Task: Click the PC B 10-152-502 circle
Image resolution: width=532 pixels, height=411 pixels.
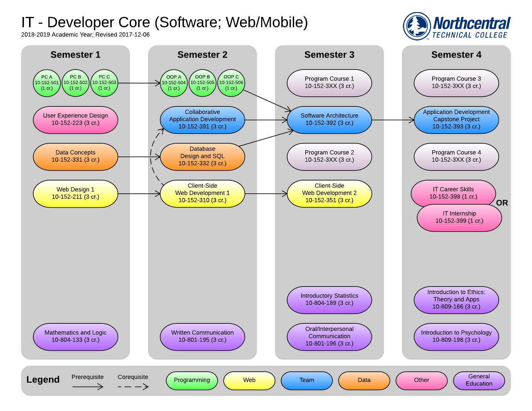Action: pyautogui.click(x=75, y=83)
